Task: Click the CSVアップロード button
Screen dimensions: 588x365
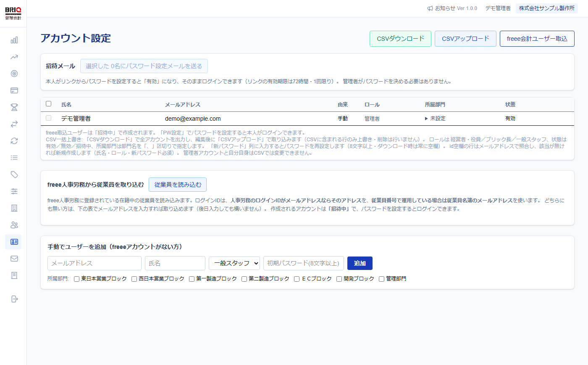Action: point(465,39)
